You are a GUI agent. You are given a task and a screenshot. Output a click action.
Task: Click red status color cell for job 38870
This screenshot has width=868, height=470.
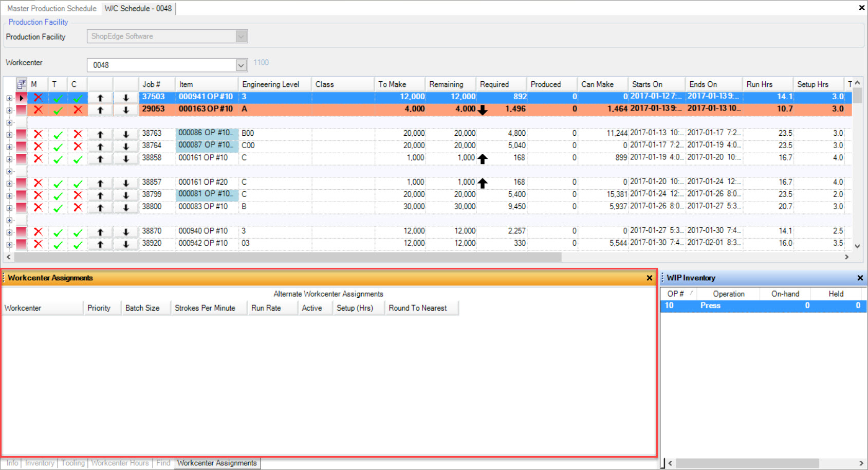point(21,232)
